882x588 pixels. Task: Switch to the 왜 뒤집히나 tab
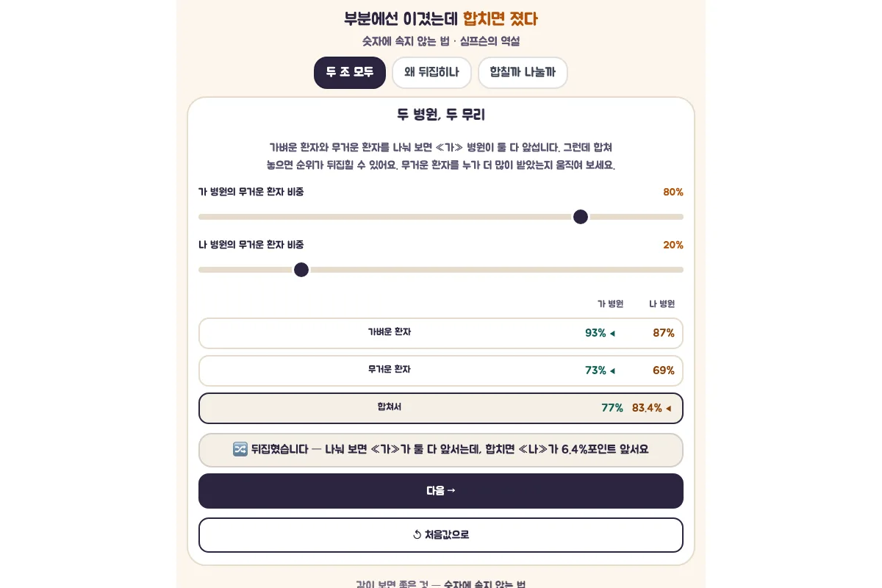(x=431, y=73)
